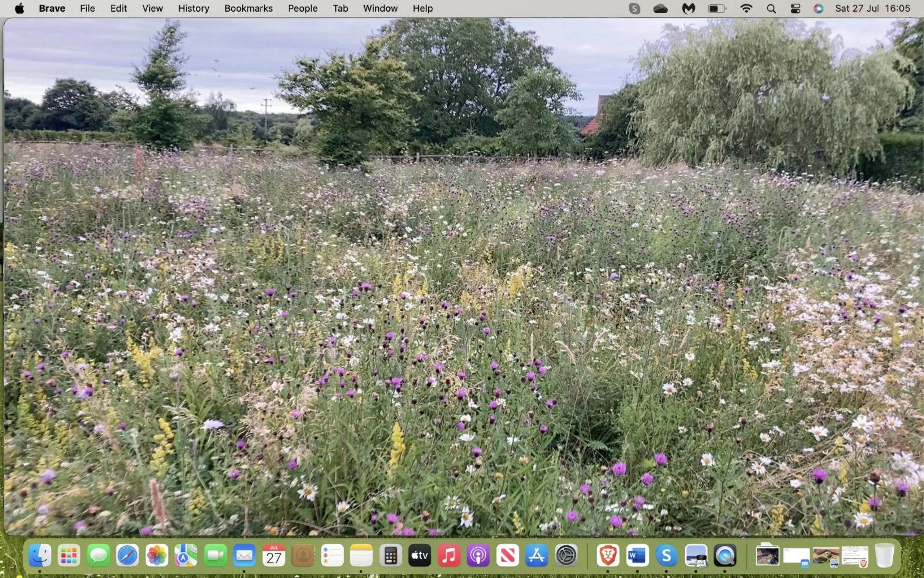Open the History menu
This screenshot has height=578, width=924.
193,8
